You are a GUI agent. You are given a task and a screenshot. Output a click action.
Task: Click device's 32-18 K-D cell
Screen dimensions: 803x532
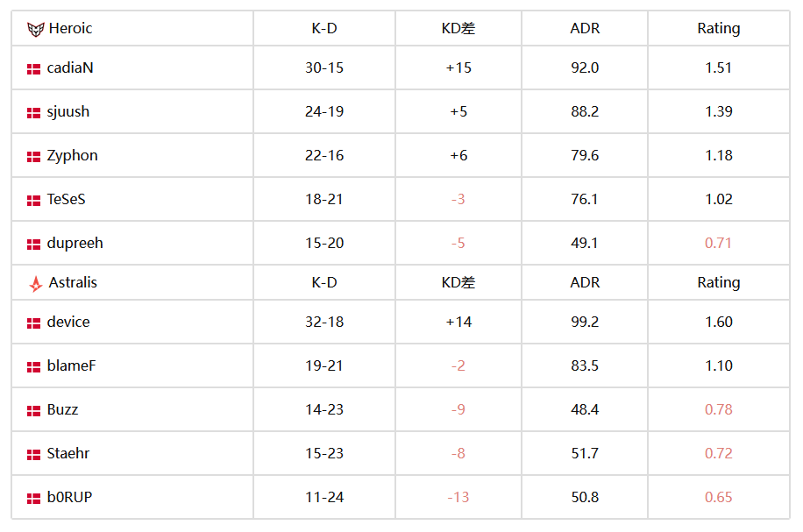324,322
